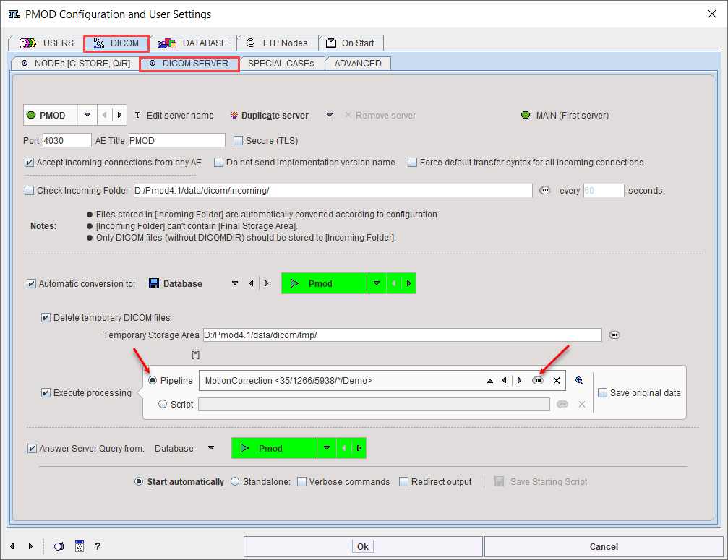Go to previous query Pmod database
The height and width of the screenshot is (560, 728).
click(343, 448)
